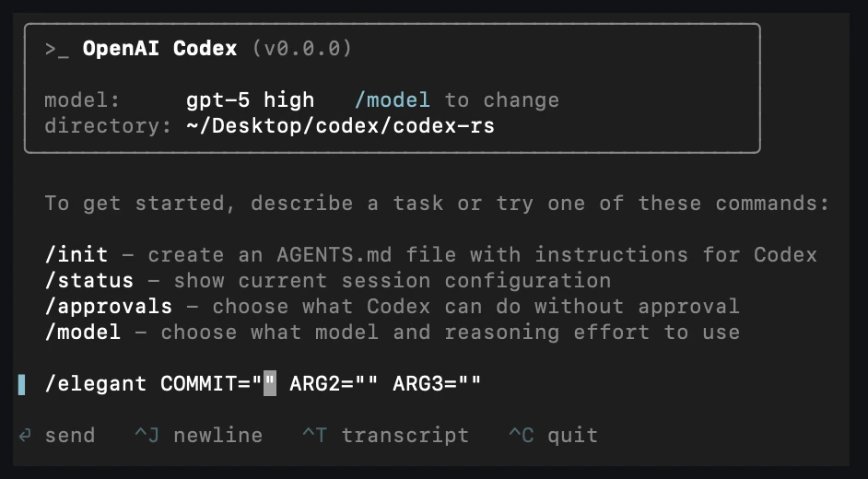Click the ^J newline shortcut hint
868x479 pixels.
coord(198,435)
